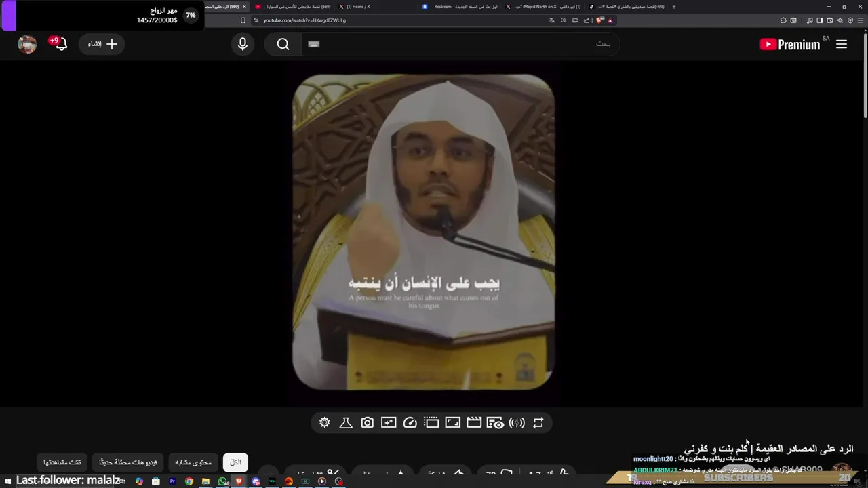
Task: Click the YouTube search text field
Action: coord(461,44)
